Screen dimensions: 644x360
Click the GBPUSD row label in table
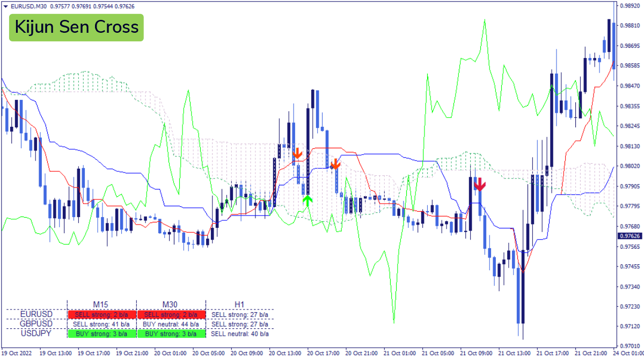click(36, 323)
